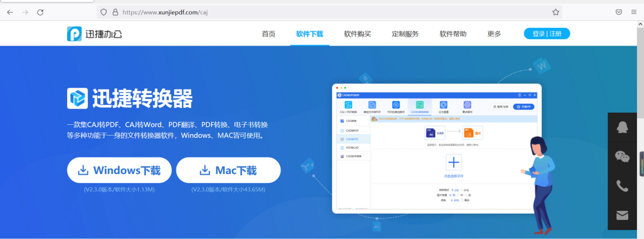The width and height of the screenshot is (644, 239).
Task: Open the 软件帮助 nav item
Action: pos(453,34)
